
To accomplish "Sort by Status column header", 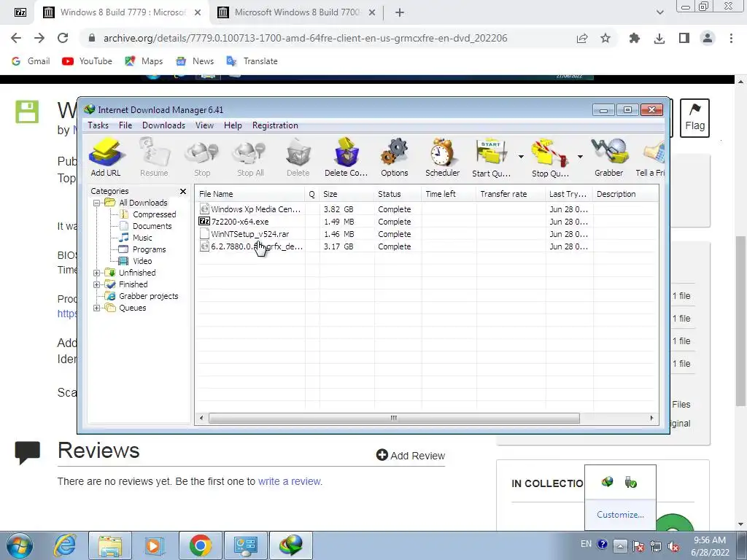I will 398,194.
